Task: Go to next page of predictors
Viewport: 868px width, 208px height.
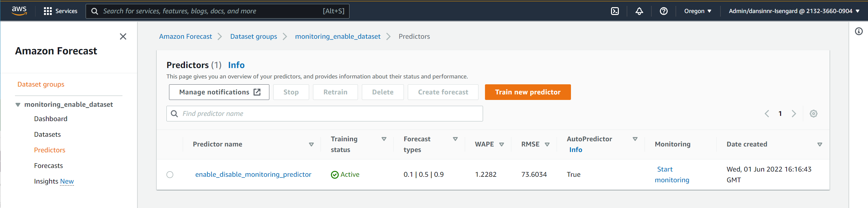Action: tap(793, 113)
